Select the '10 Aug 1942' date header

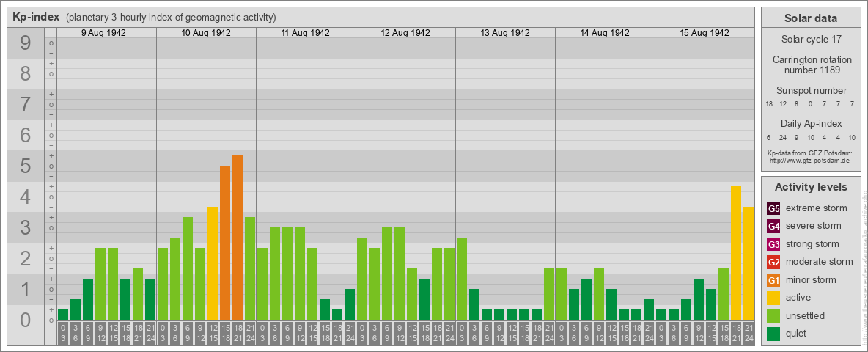[206, 33]
